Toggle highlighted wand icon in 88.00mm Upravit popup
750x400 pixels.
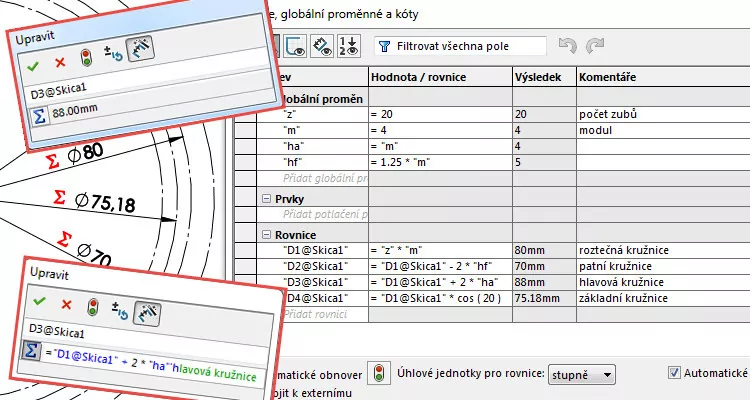pyautogui.click(x=140, y=49)
